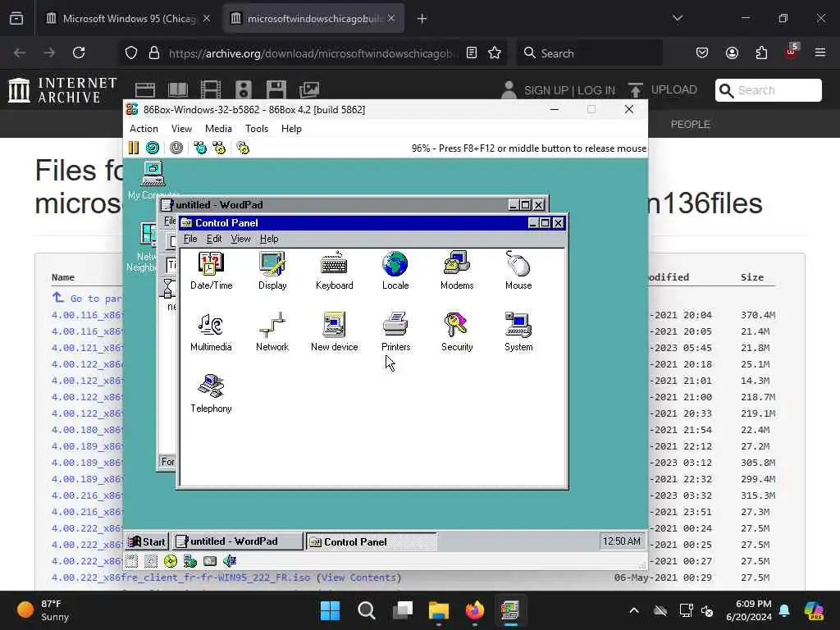Viewport: 840px width, 630px height.
Task: Open a new Firefox tab with plus button
Action: [x=422, y=19]
